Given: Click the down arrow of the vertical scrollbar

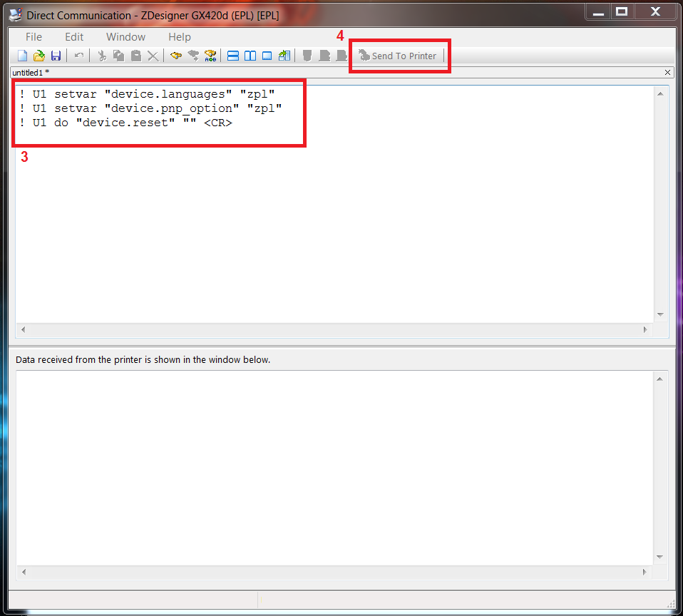Looking at the screenshot, I should [659, 314].
